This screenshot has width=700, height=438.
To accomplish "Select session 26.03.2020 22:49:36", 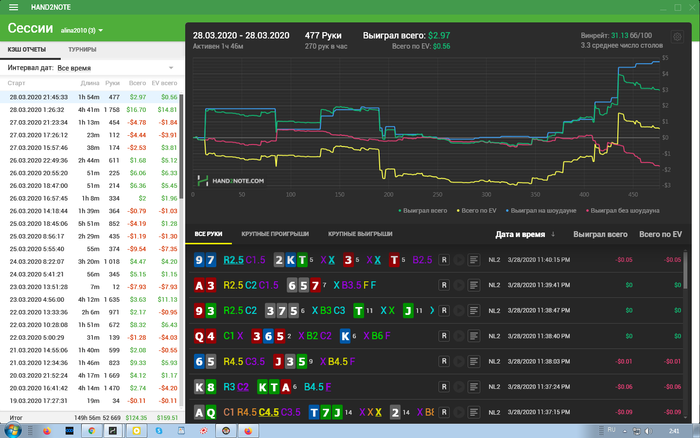I will pyautogui.click(x=89, y=160).
